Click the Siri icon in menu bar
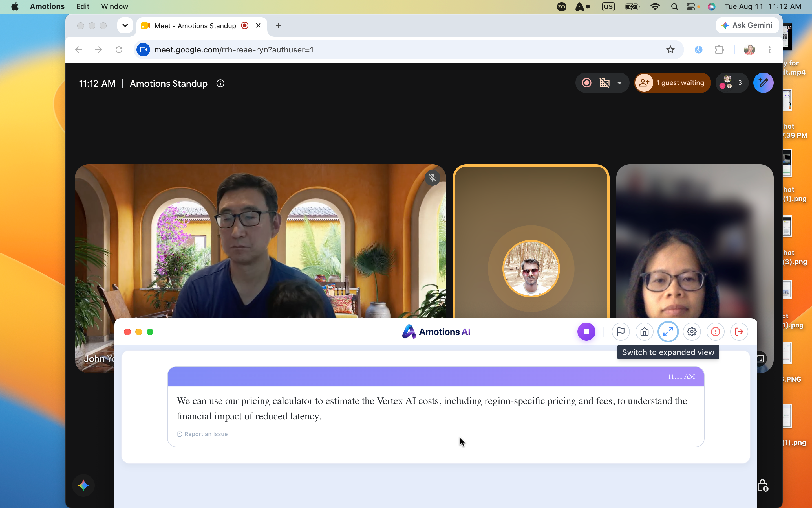This screenshot has width=812, height=508. [x=711, y=6]
